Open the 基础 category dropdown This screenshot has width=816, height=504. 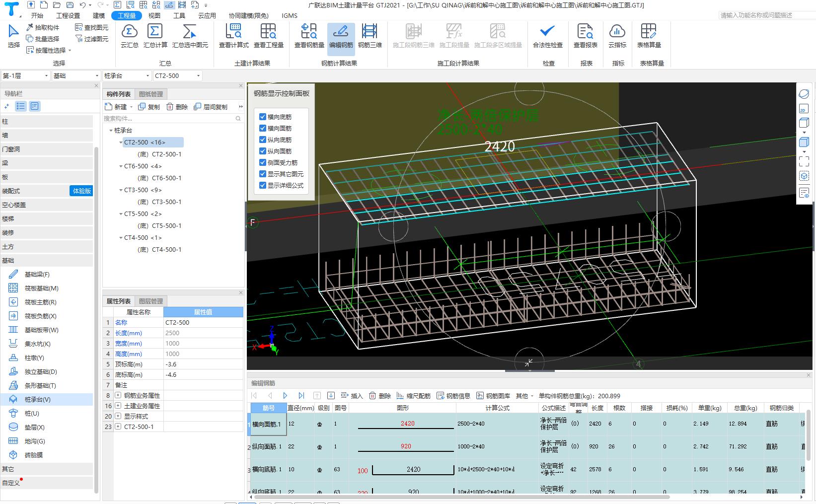[76, 75]
